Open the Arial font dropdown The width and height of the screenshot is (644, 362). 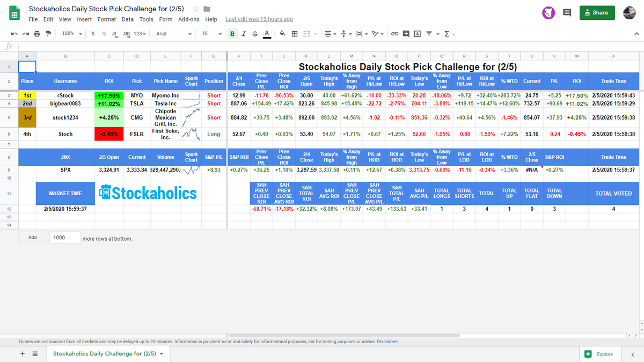(173, 34)
